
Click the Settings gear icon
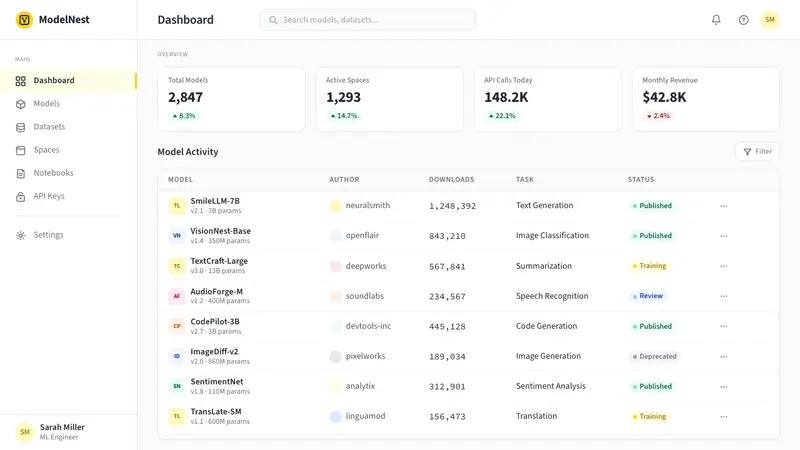coord(20,235)
